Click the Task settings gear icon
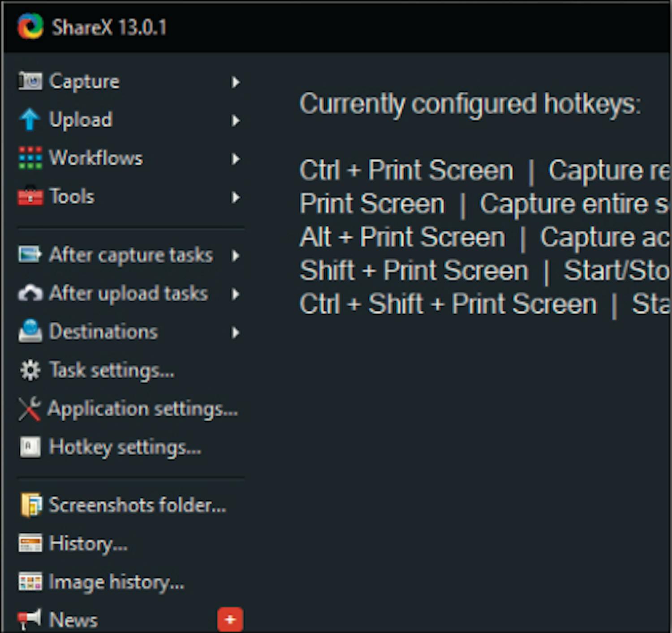The height and width of the screenshot is (633, 672). click(30, 370)
